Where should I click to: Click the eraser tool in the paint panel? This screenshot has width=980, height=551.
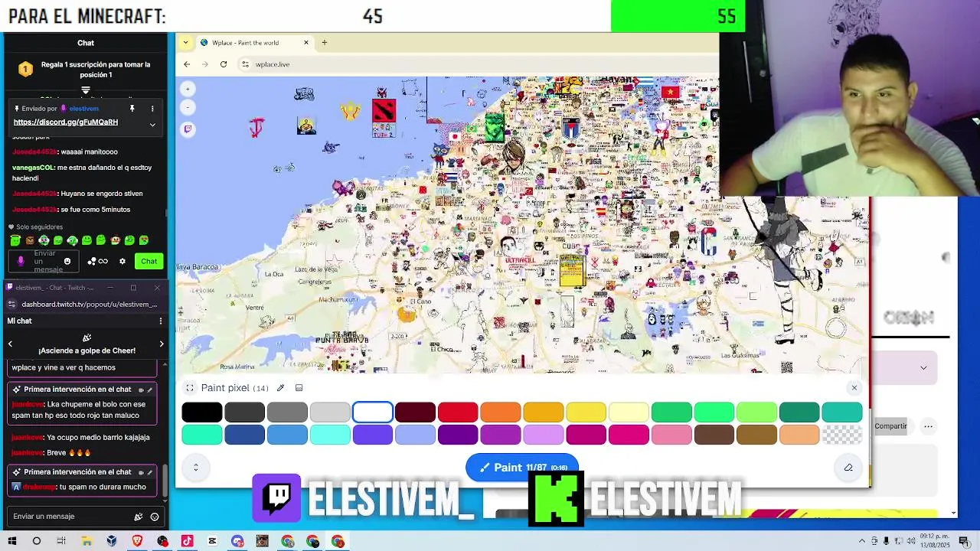(848, 468)
